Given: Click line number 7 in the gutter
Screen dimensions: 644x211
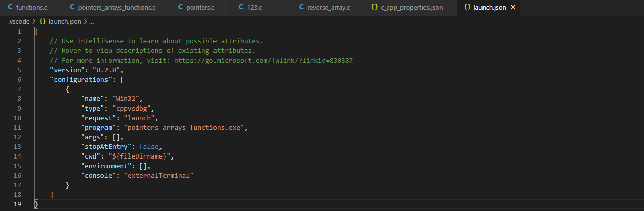Looking at the screenshot, I should tap(20, 89).
